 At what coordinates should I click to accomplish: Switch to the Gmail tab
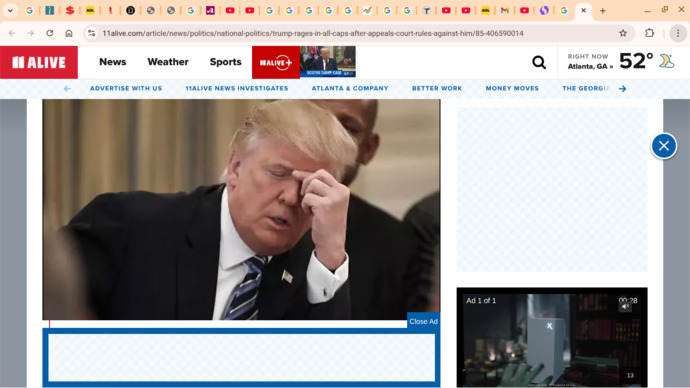tap(505, 11)
